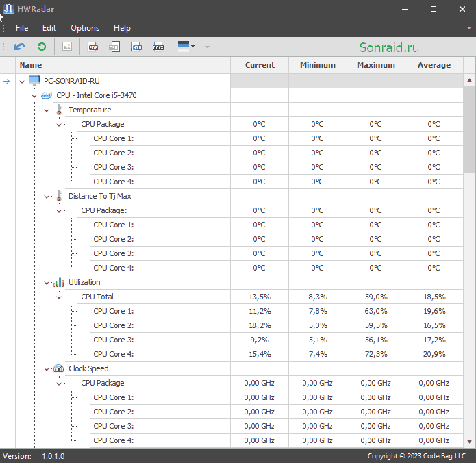Image resolution: width=476 pixels, height=463 pixels.
Task: Click the Maximum column header
Action: 376,65
